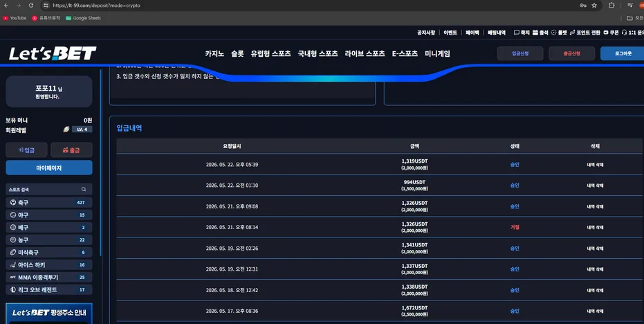The height and width of the screenshot is (324, 644).
Task: Click the 입금신청 button in header
Action: (520, 53)
